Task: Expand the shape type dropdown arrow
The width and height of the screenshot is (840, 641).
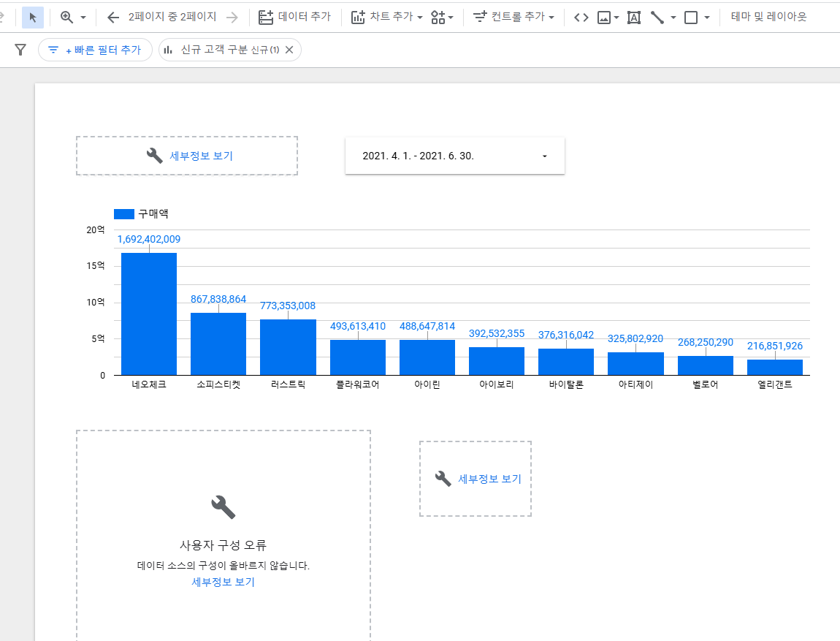Action: point(707,18)
